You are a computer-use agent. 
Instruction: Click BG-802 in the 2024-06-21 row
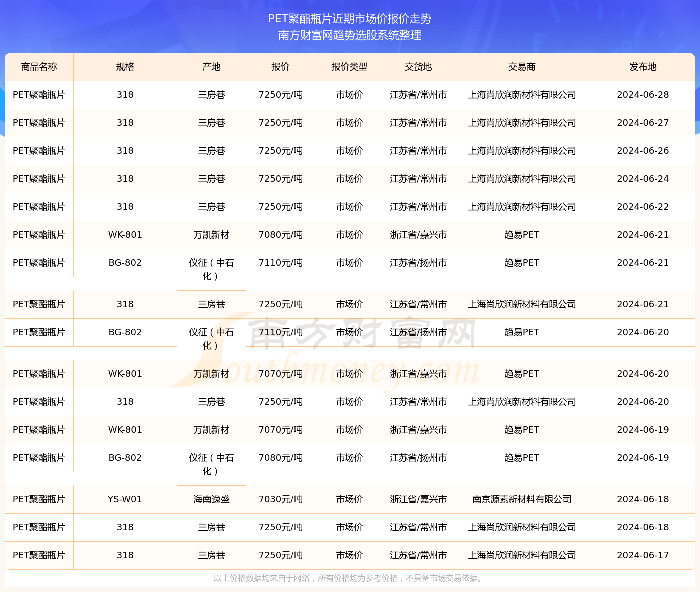125,263
